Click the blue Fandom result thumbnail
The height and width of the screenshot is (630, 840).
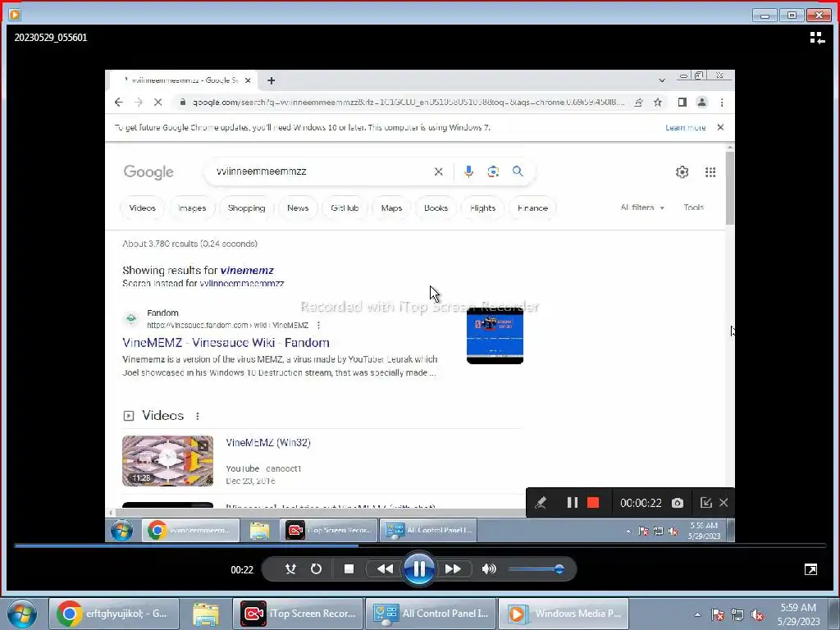point(495,336)
